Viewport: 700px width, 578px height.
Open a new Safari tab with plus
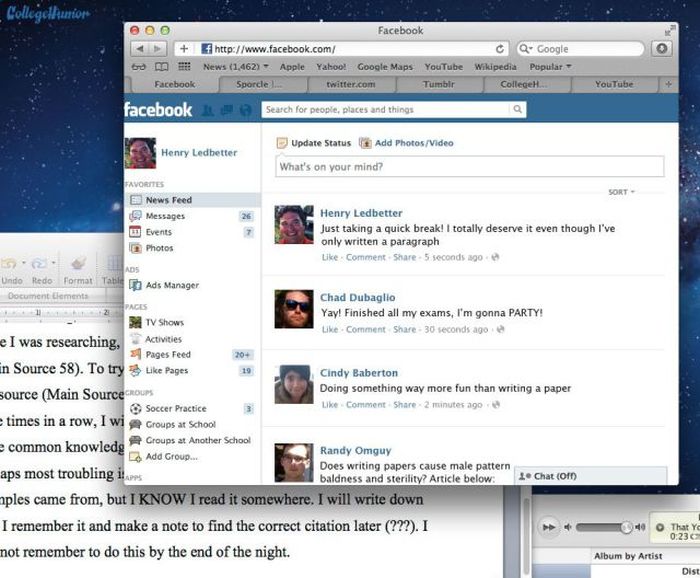click(668, 84)
